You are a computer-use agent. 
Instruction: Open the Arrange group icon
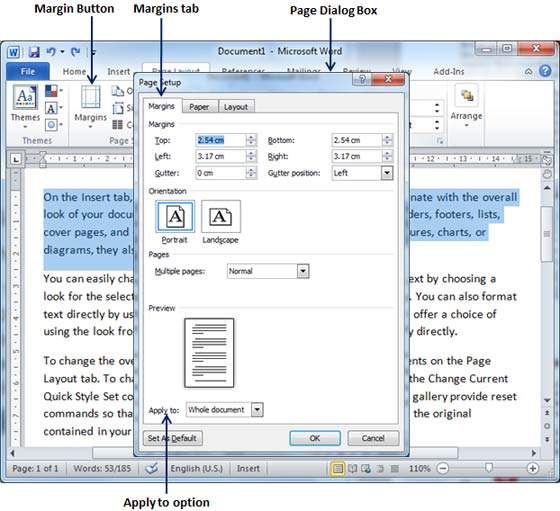466,96
